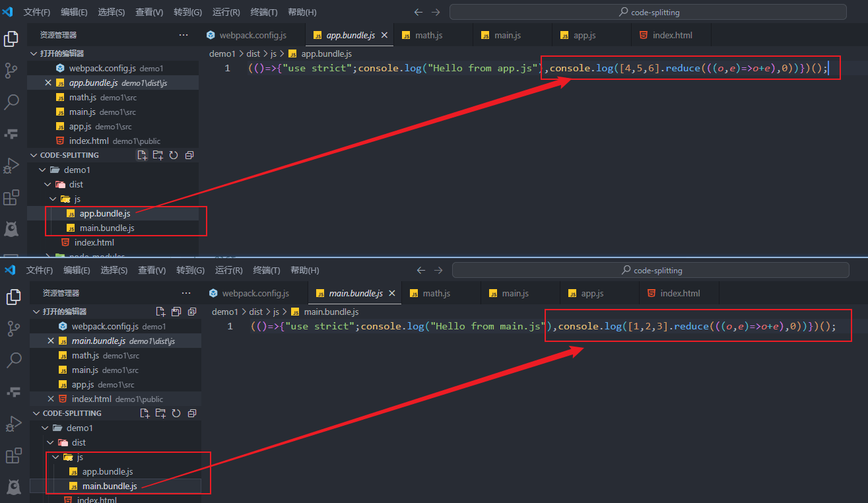868x503 pixels.
Task: Collapse all folders in top window explorer
Action: [189, 155]
